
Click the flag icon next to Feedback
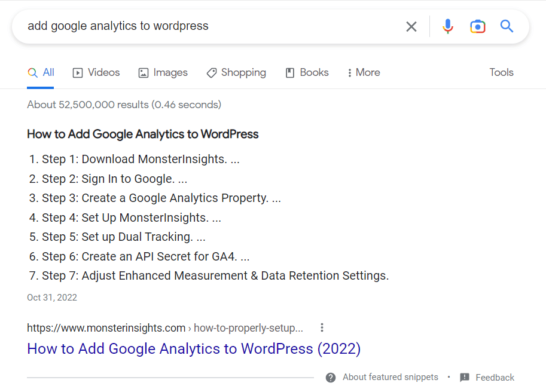point(465,377)
